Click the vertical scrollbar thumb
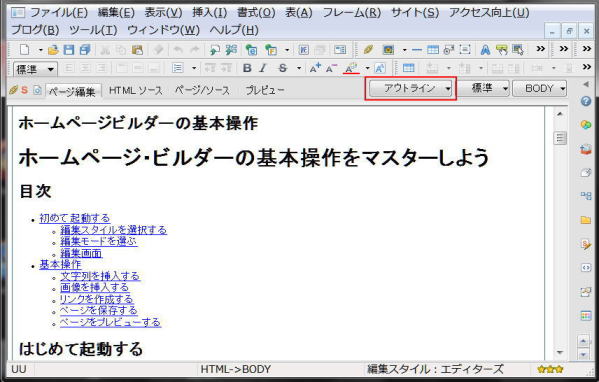Viewport: 599px width, 382px height. coord(560,139)
